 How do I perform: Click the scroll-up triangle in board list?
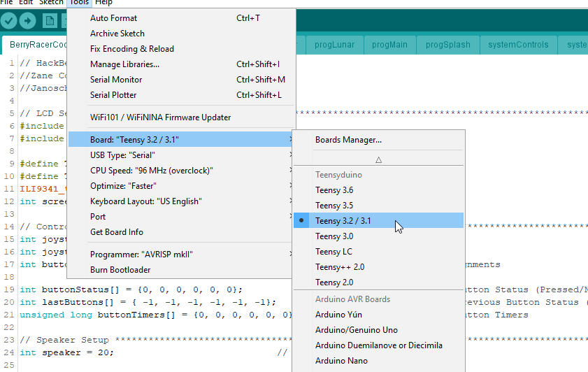378,159
